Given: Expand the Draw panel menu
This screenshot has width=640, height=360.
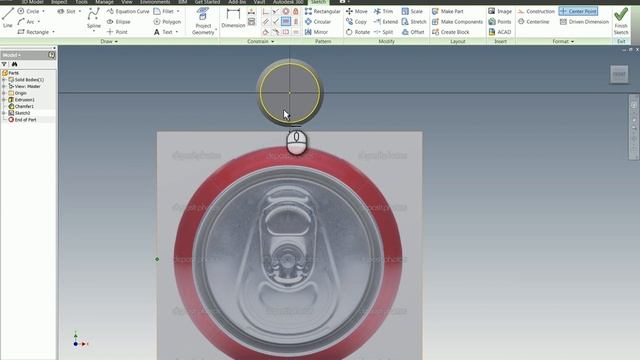Looking at the screenshot, I should [x=109, y=41].
